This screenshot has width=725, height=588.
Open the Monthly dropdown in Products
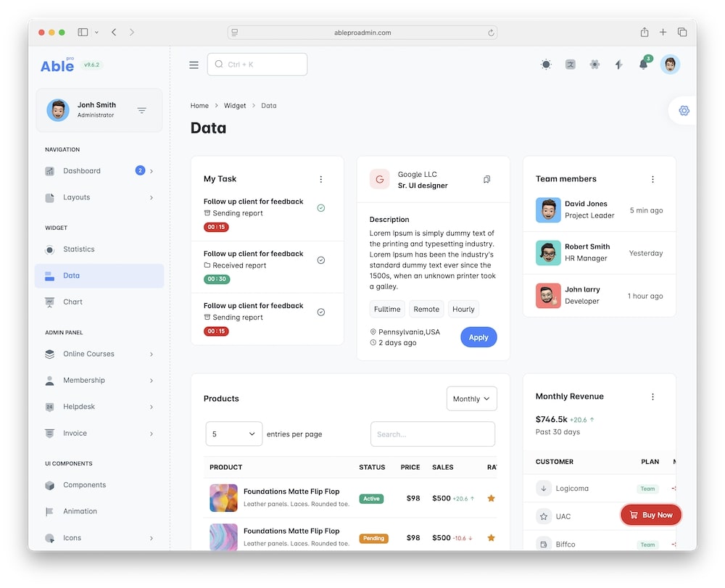(x=472, y=399)
